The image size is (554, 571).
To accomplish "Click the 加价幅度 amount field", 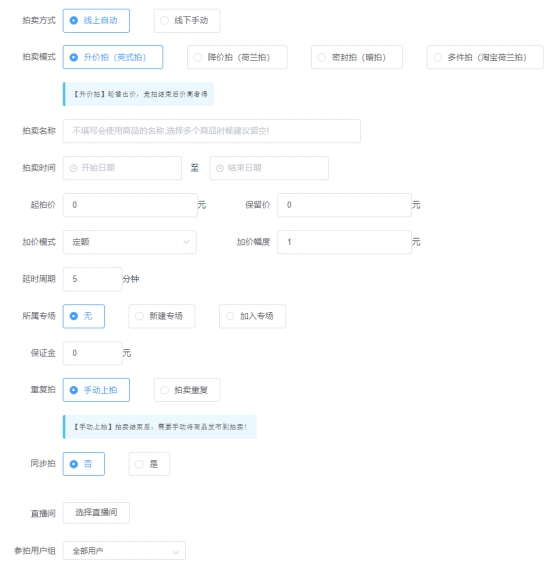I will (345, 242).
